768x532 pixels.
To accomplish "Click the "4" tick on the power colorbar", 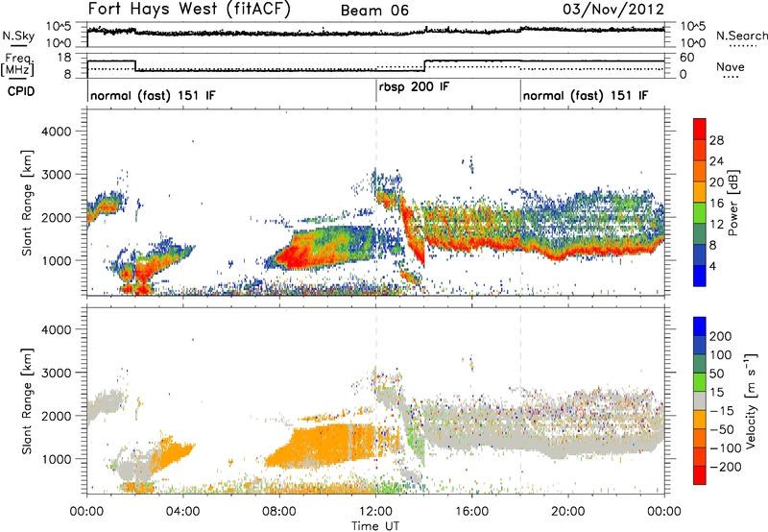I will point(713,266).
